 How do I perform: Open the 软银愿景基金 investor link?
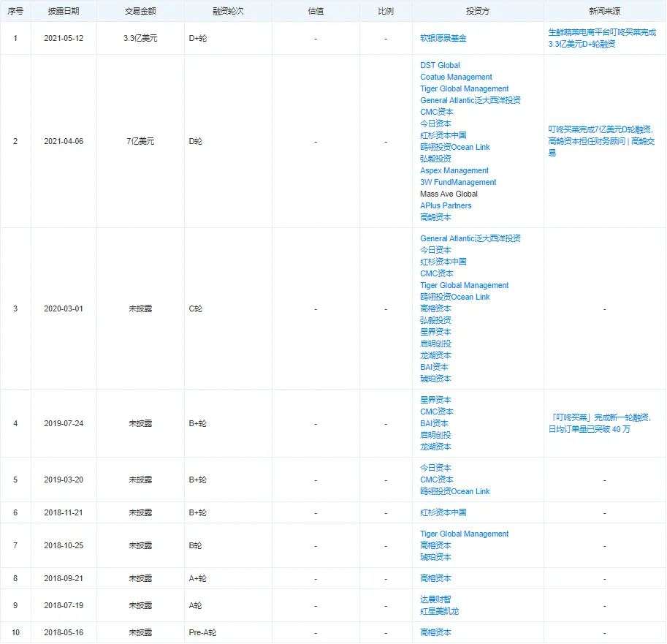443,38
